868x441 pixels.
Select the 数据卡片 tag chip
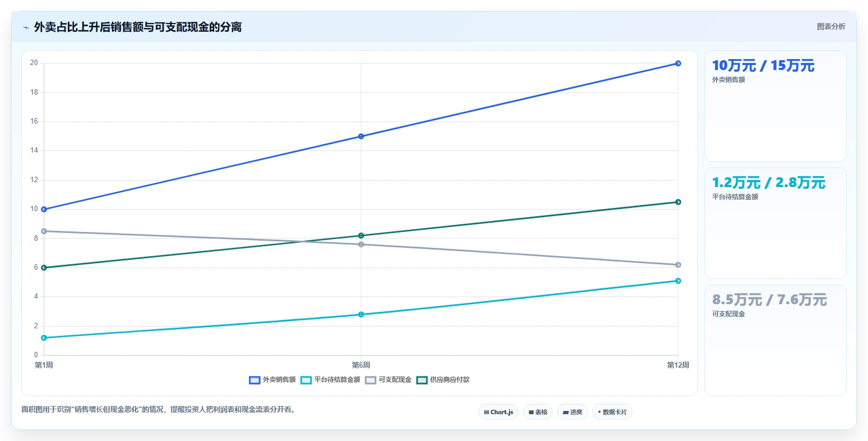tap(612, 412)
